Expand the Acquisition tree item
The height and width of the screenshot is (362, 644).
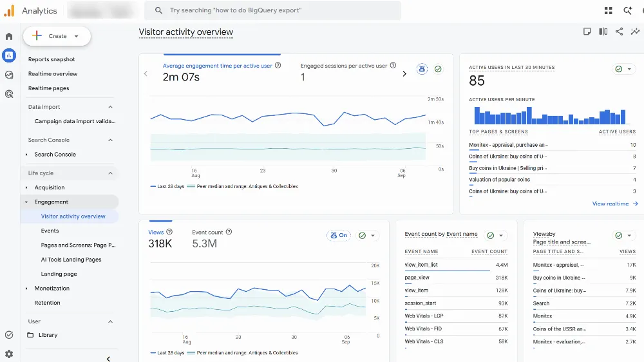coord(26,187)
